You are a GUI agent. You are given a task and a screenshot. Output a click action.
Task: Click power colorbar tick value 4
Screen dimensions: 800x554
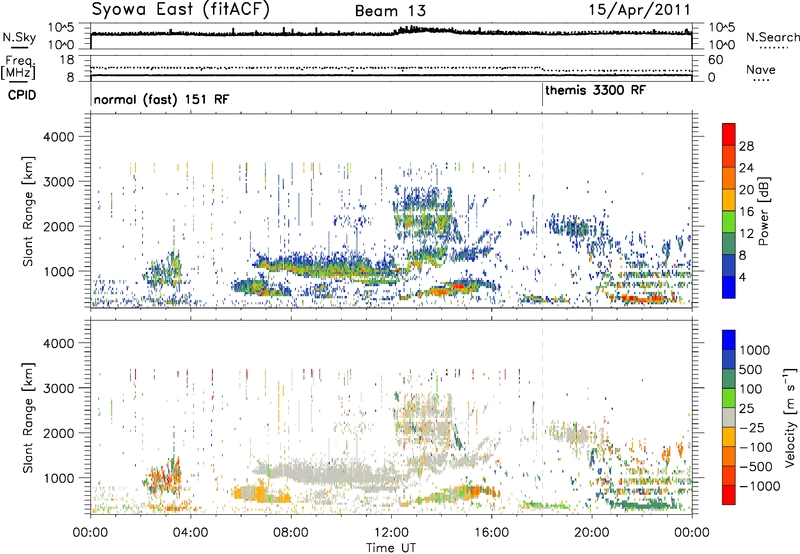point(742,277)
